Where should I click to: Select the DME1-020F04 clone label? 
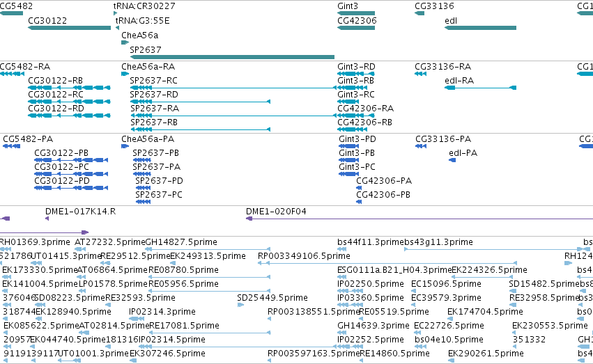pos(276,212)
